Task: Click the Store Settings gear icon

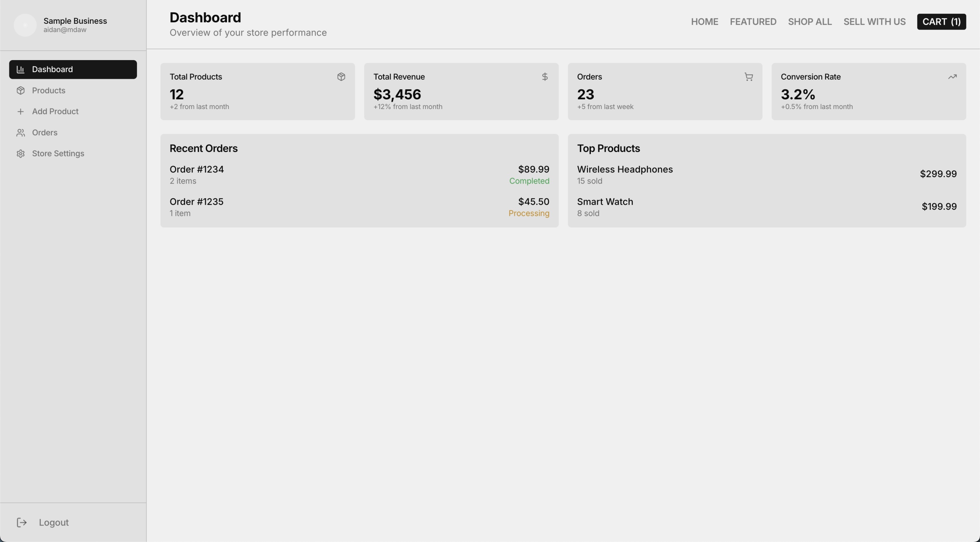Action: (21, 154)
